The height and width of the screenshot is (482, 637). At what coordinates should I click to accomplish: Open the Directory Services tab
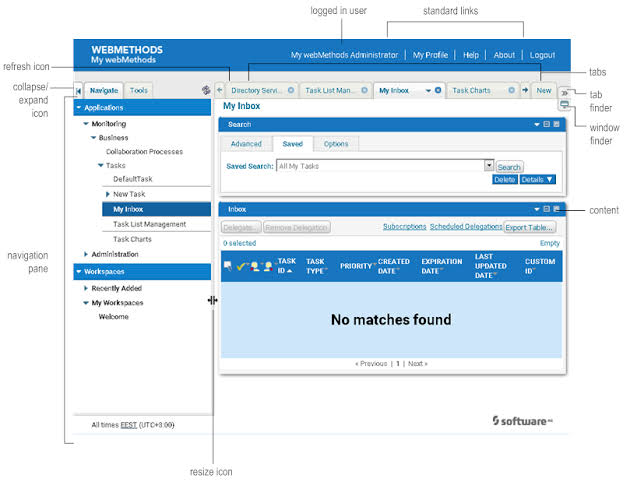pyautogui.click(x=255, y=91)
